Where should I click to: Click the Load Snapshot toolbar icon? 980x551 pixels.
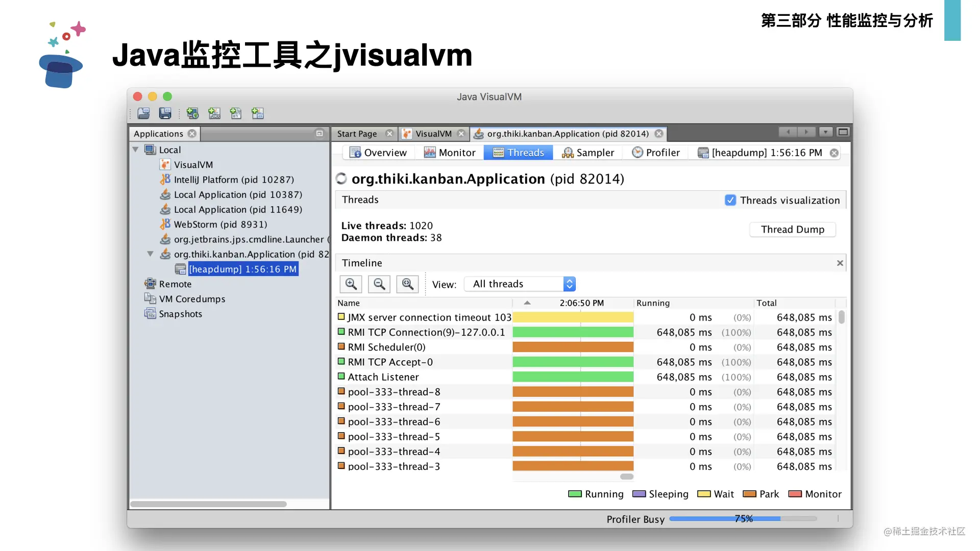(143, 113)
